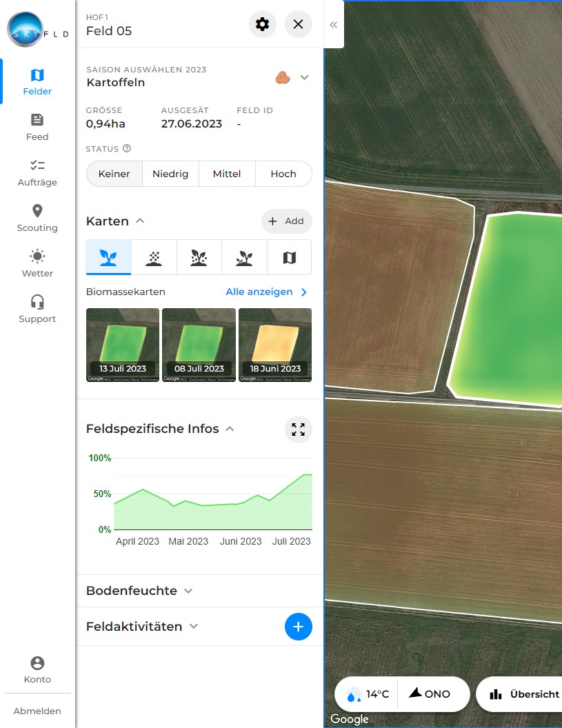Open Aufträge in the sidebar
This screenshot has width=562, height=728.
[37, 173]
